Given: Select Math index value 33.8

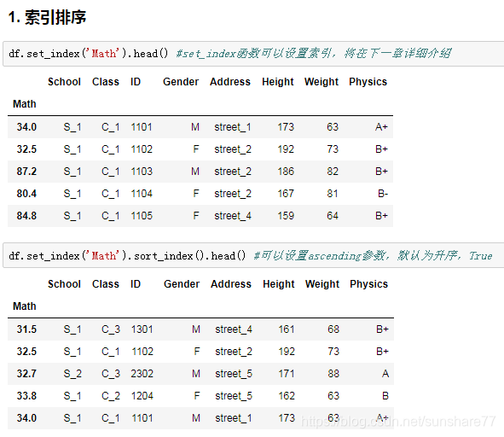Looking at the screenshot, I should point(26,396).
